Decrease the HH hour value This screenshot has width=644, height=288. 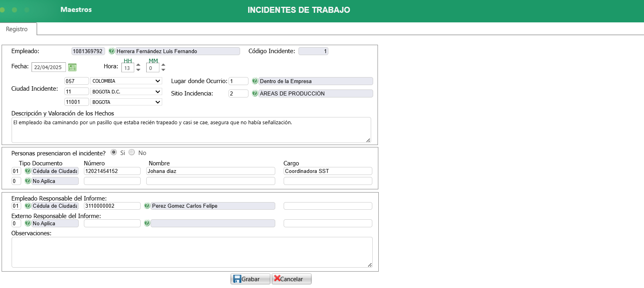tap(138, 70)
